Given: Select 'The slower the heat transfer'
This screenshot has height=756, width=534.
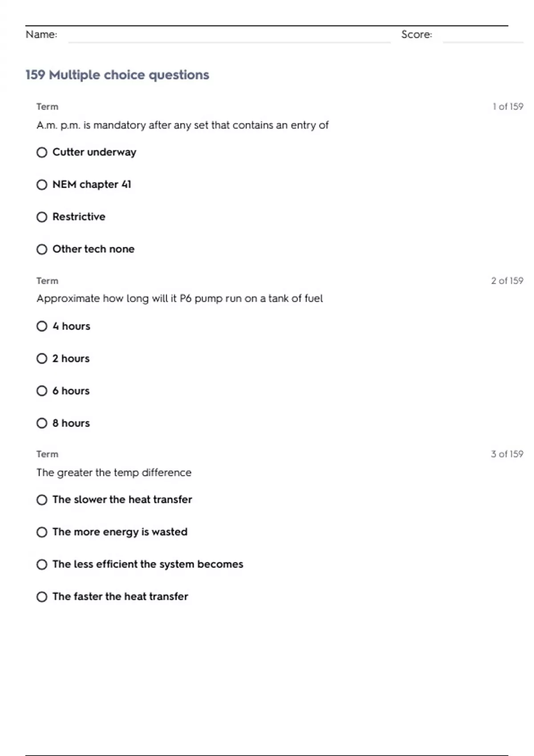Looking at the screenshot, I should (x=42, y=500).
